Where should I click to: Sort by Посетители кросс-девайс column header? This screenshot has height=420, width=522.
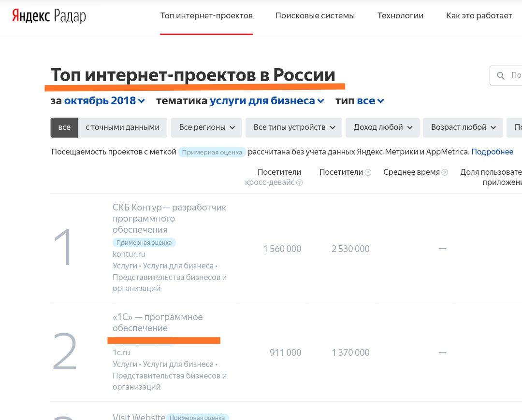click(x=274, y=177)
